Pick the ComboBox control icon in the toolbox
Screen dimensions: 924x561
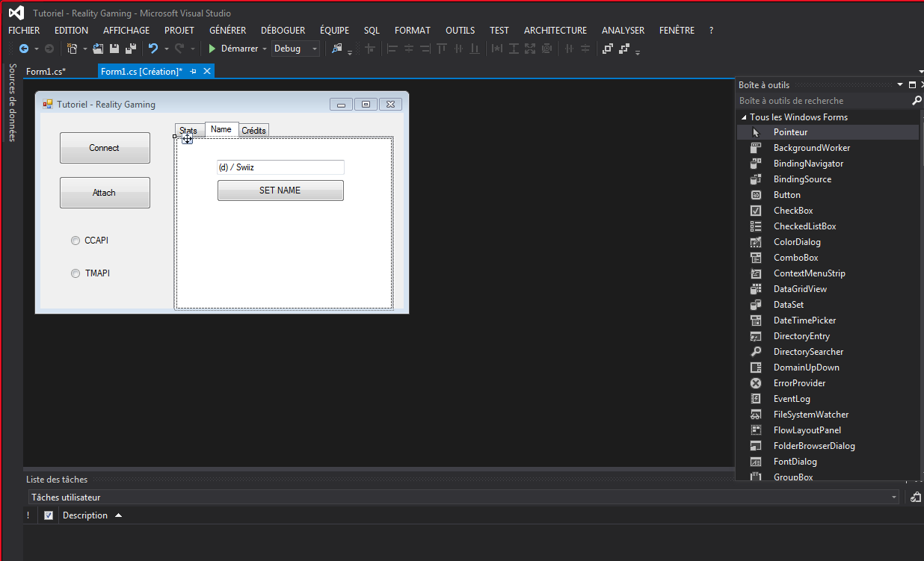[756, 258]
